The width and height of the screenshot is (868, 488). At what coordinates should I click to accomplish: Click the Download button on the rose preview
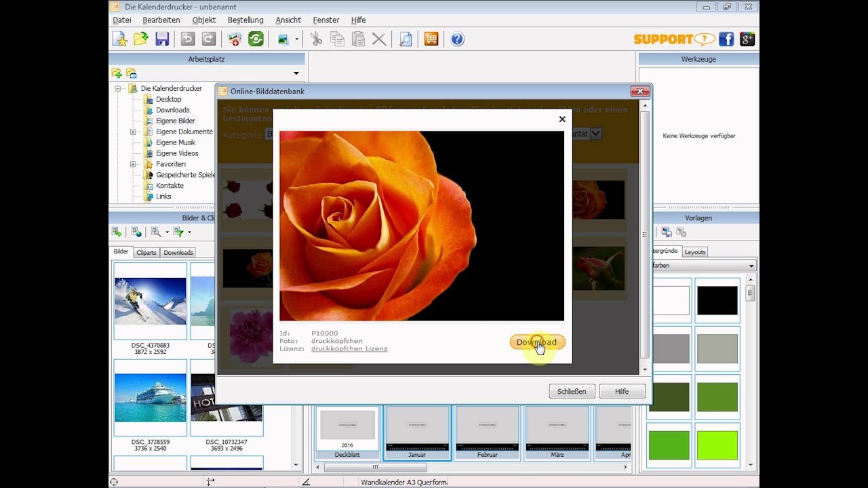pyautogui.click(x=536, y=342)
